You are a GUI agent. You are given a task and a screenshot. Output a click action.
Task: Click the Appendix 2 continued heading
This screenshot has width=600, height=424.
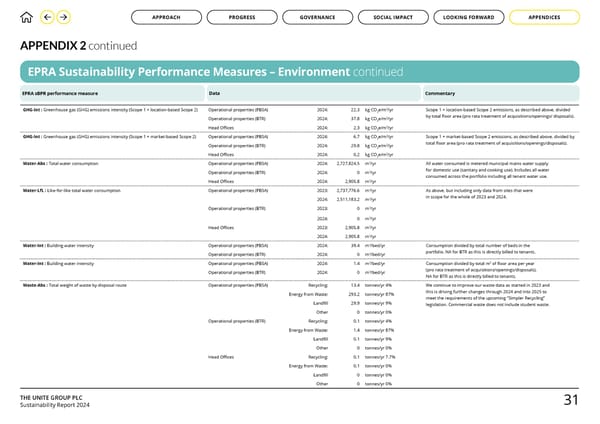73,43
